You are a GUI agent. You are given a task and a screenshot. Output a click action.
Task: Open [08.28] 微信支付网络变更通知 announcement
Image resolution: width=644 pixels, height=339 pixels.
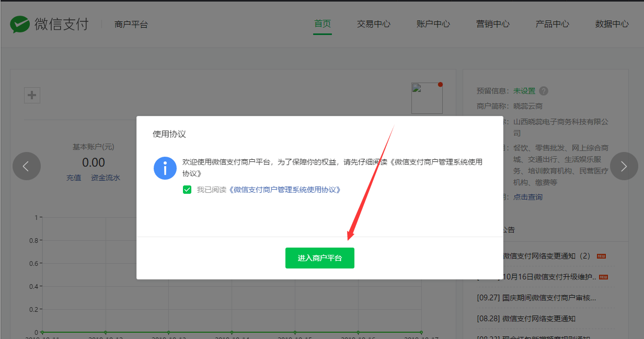click(x=526, y=319)
